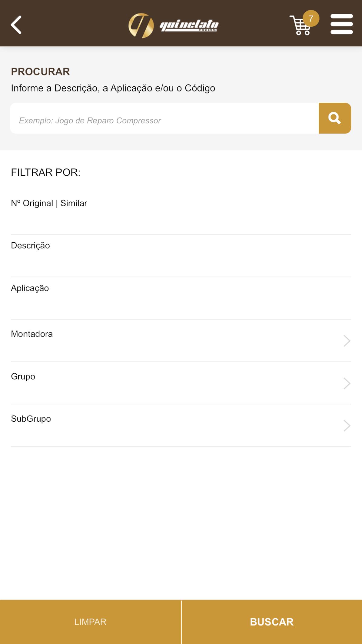Run the search with BUSCAR
This screenshot has height=644, width=362.
point(272,622)
